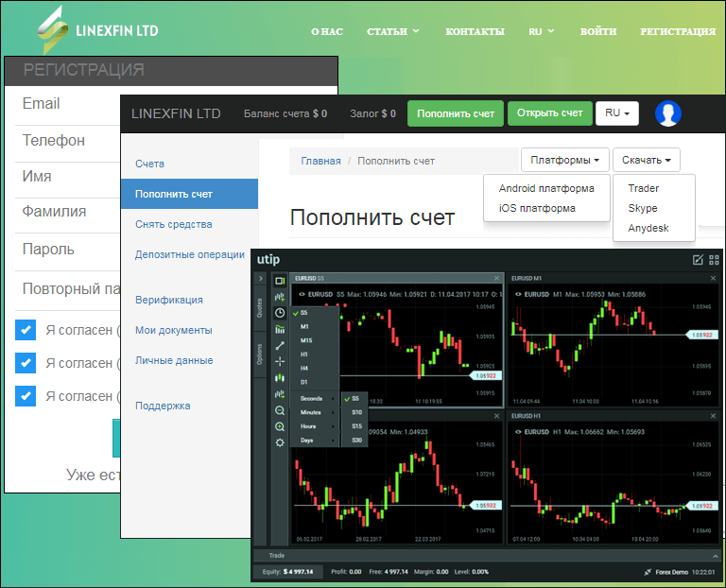Click the crosshair tool in chart toolbar
Image resolution: width=726 pixels, height=588 pixels.
coord(280,361)
